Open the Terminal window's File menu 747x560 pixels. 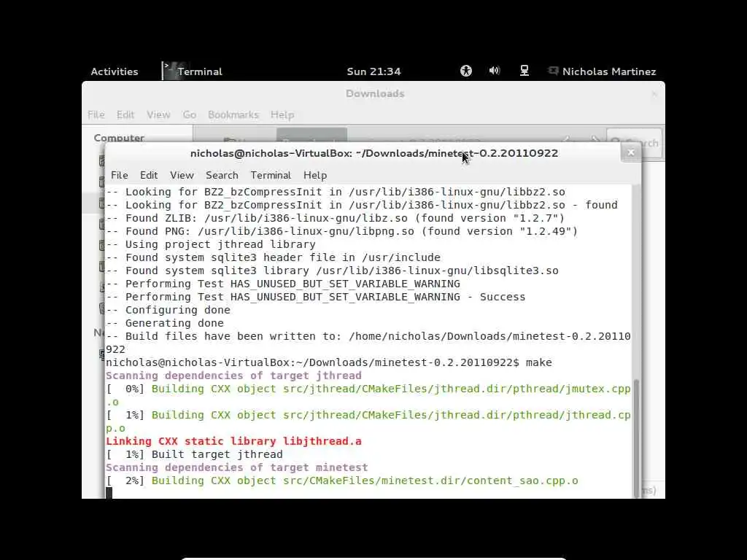tap(119, 175)
